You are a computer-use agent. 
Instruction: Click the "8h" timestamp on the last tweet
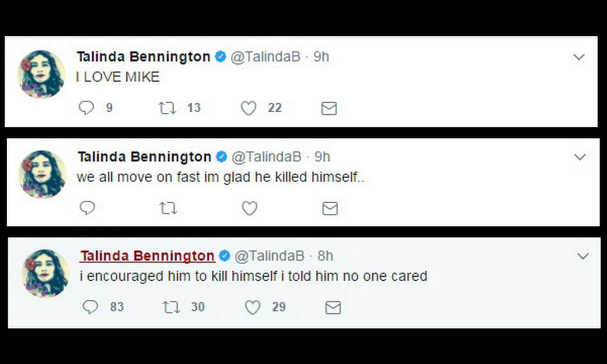326,256
